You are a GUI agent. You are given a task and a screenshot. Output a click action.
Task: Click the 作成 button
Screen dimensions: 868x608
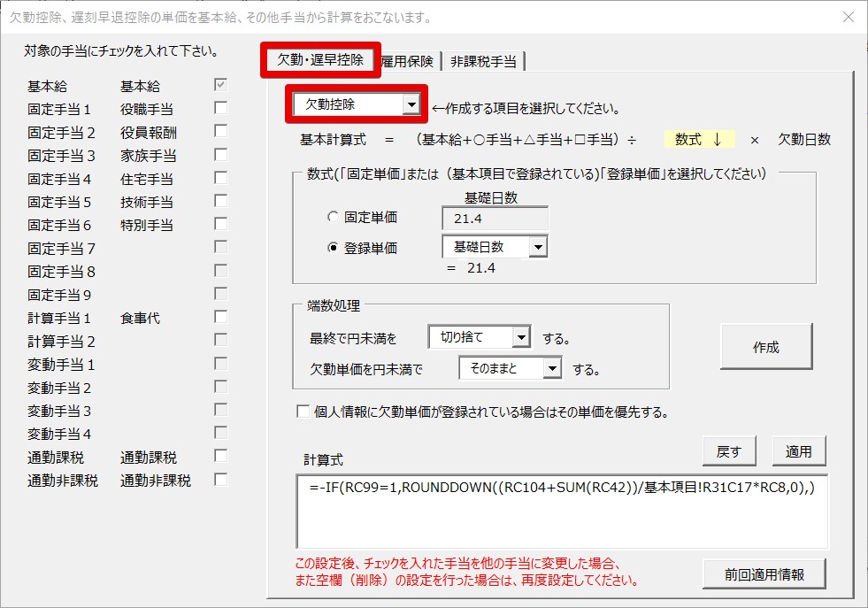pos(768,347)
